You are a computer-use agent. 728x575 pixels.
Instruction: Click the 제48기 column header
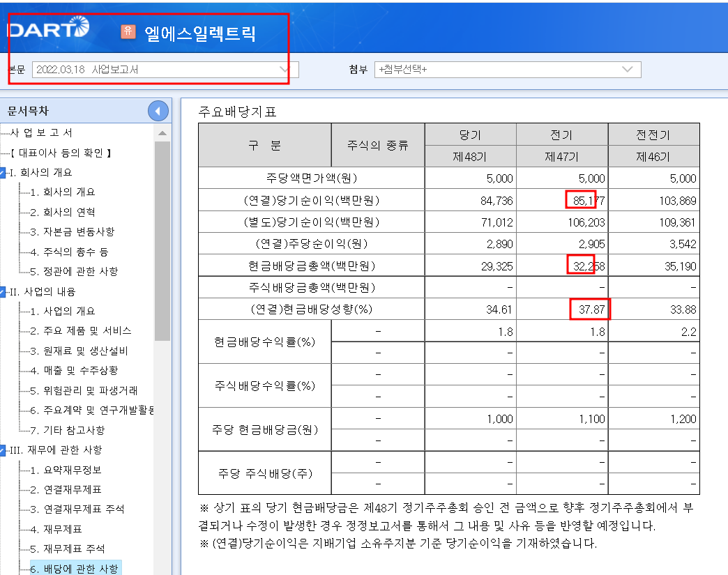[470, 157]
